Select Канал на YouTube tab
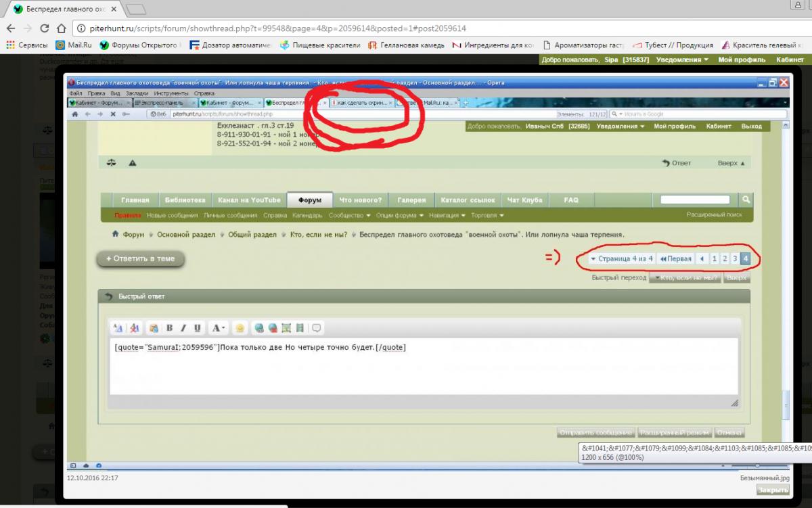The width and height of the screenshot is (812, 508). 249,200
